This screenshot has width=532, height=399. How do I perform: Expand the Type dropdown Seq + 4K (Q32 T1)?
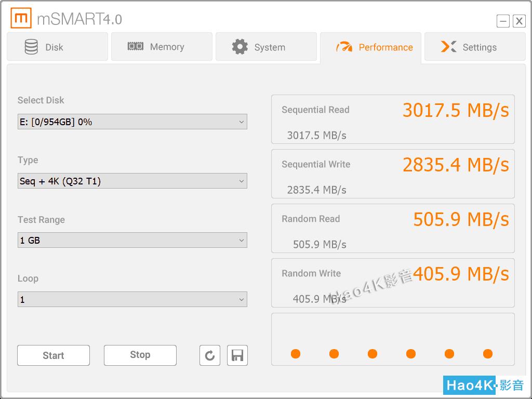132,181
